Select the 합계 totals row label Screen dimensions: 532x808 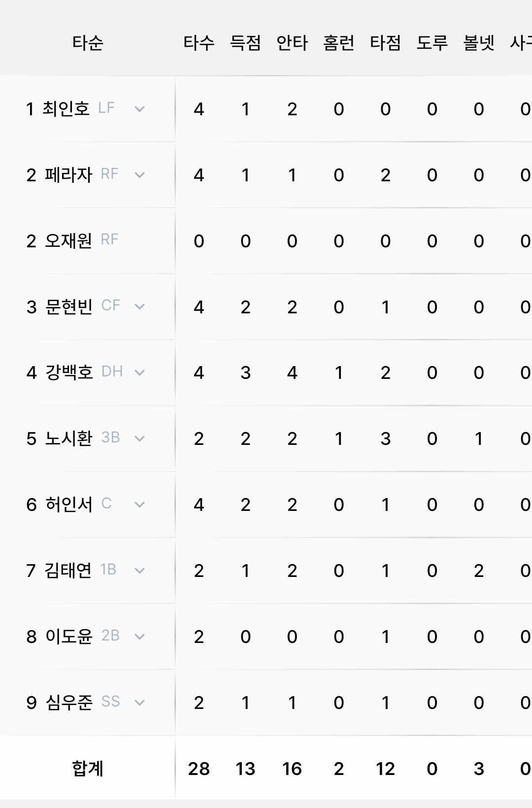(88, 769)
